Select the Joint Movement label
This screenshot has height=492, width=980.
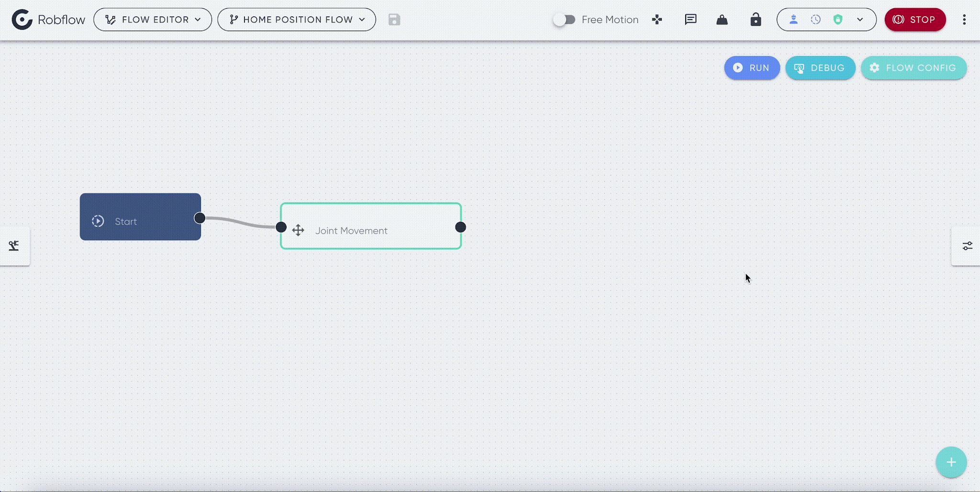coord(351,231)
